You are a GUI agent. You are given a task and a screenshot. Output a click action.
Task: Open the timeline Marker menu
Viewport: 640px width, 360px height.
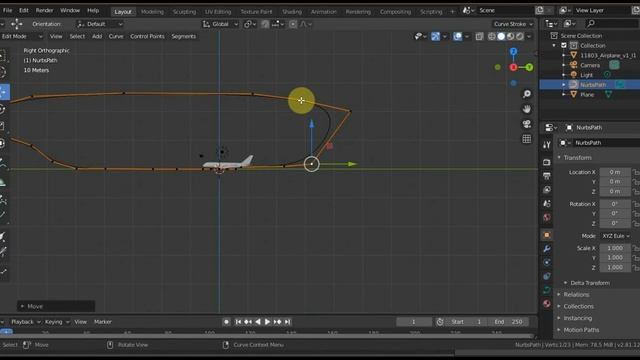103,322
